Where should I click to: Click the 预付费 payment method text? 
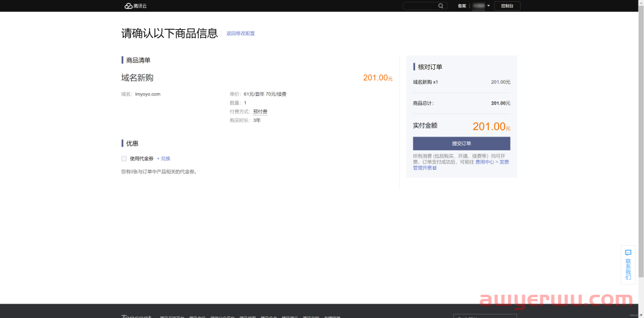(261, 112)
